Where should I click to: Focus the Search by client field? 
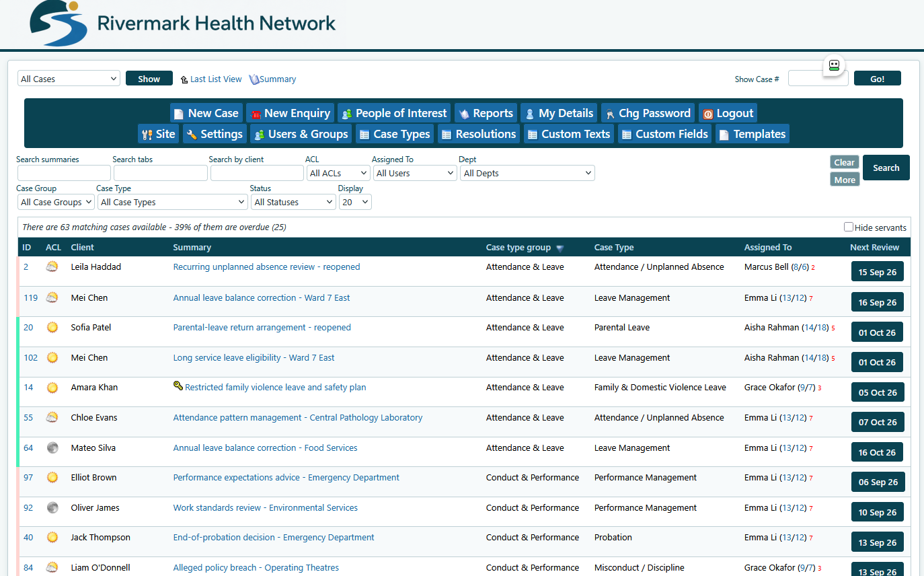pyautogui.click(x=257, y=173)
